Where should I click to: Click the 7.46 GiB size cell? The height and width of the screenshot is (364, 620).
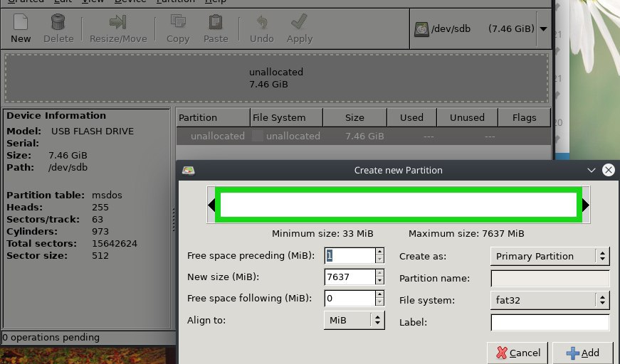click(x=364, y=136)
